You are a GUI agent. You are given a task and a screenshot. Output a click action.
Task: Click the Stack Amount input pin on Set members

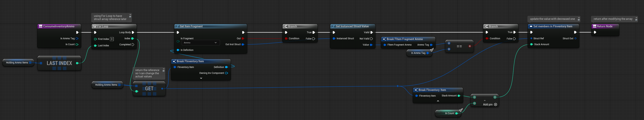(x=531, y=45)
